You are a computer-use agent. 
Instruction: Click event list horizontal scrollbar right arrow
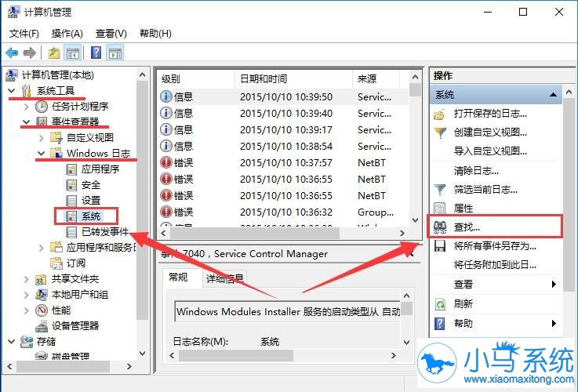coord(402,233)
